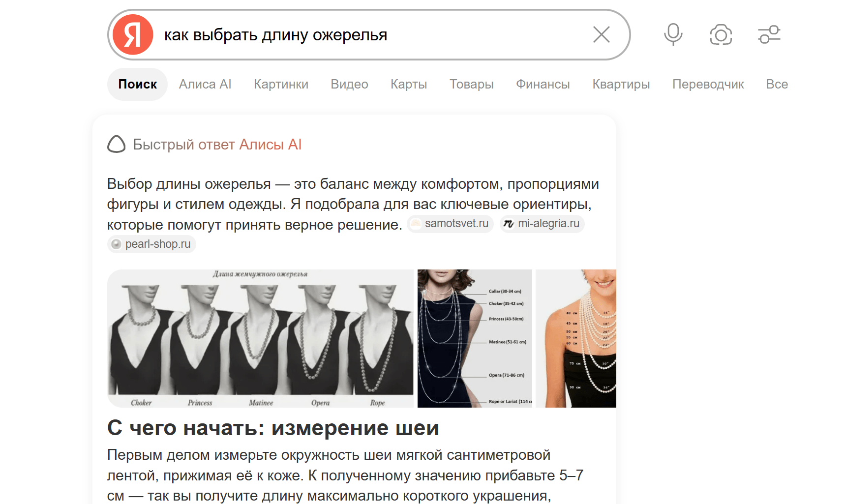Start voice search with microphone icon
Viewport: 845px width, 504px height.
coord(673,34)
